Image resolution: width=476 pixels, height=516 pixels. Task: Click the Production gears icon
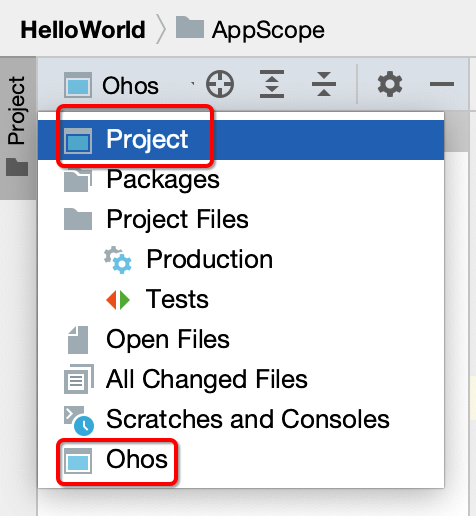[x=118, y=260]
